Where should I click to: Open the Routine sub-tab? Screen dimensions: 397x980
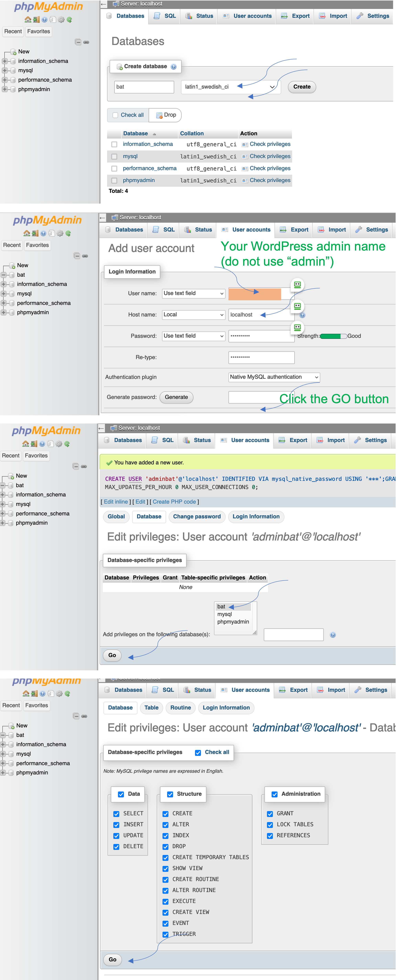[181, 708]
